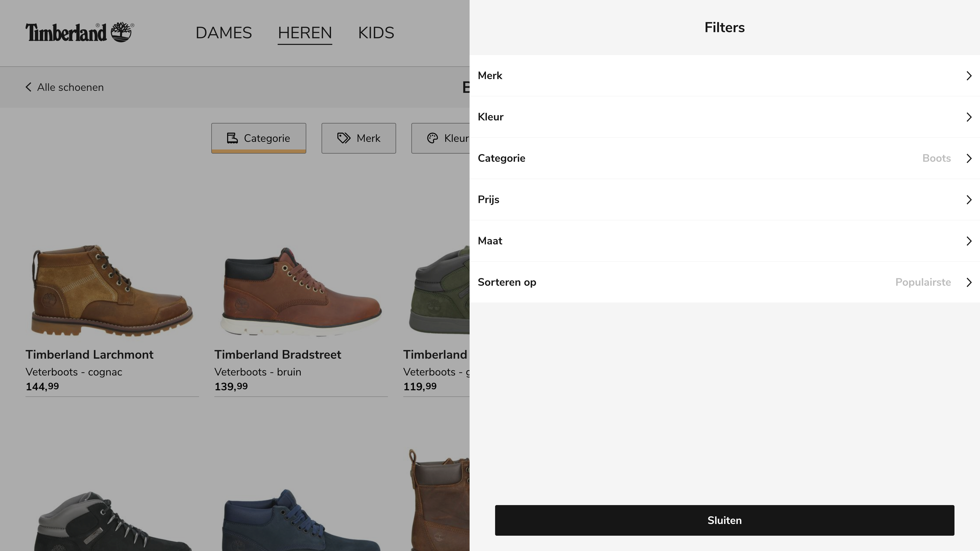The height and width of the screenshot is (551, 980).
Task: Select the HEREN navigation tab
Action: [305, 33]
